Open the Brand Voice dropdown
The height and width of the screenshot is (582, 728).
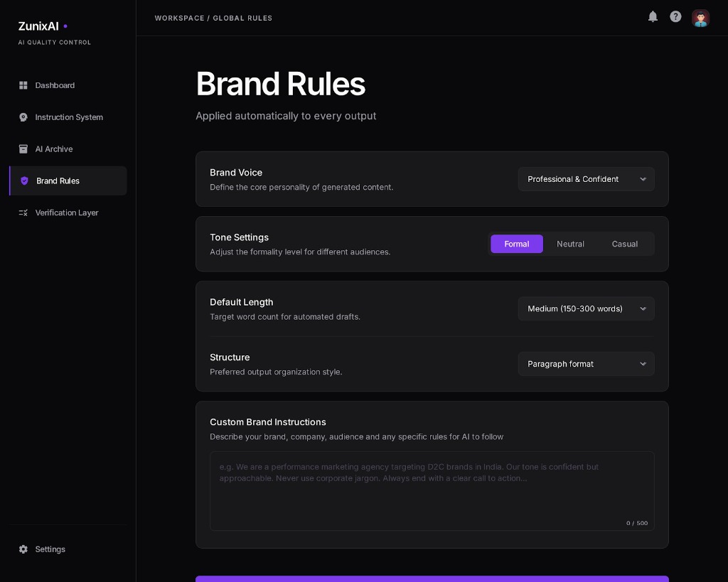(586, 179)
